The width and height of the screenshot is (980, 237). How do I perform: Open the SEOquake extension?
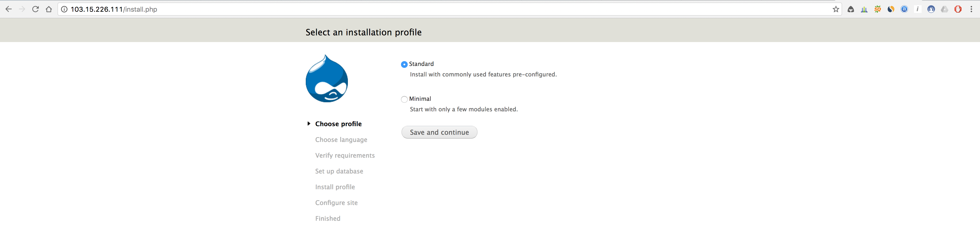pyautogui.click(x=878, y=9)
